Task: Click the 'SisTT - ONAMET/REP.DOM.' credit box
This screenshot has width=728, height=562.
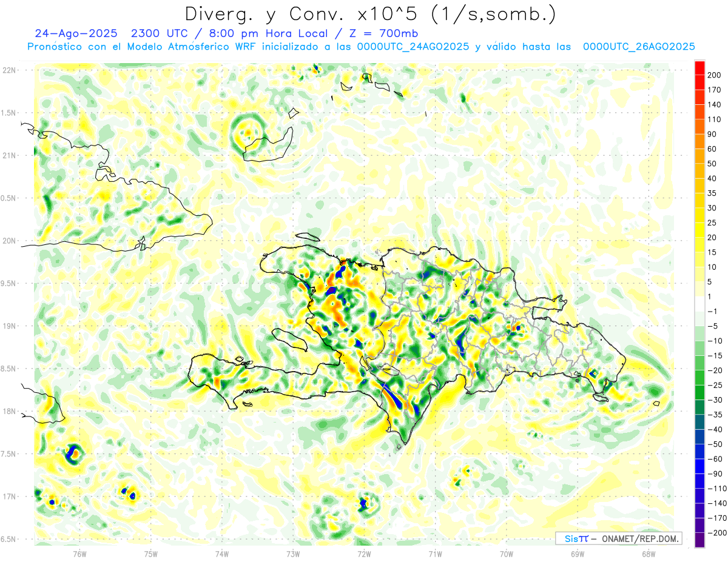Action: [x=618, y=538]
